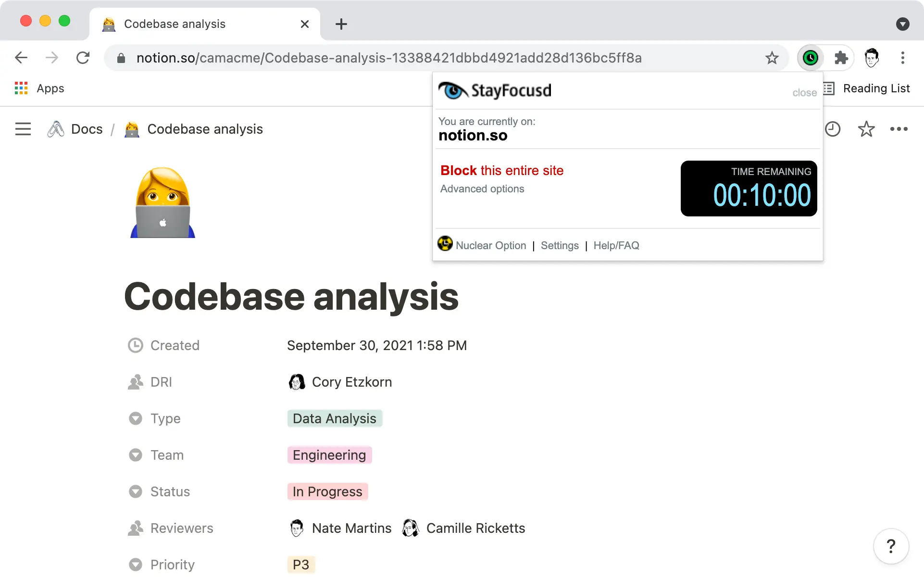Bookmark page with address bar star
924x579 pixels.
[x=772, y=58]
